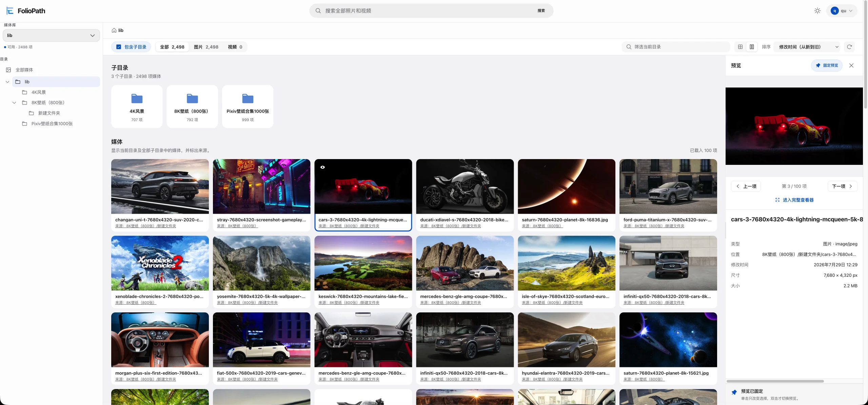Switch to split column view icon

coord(752,47)
